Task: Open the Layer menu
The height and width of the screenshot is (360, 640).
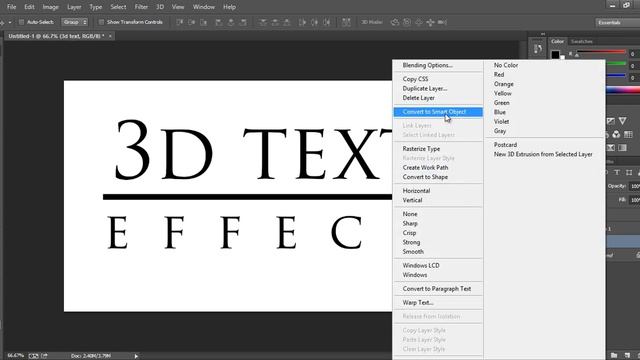Action: [74, 7]
